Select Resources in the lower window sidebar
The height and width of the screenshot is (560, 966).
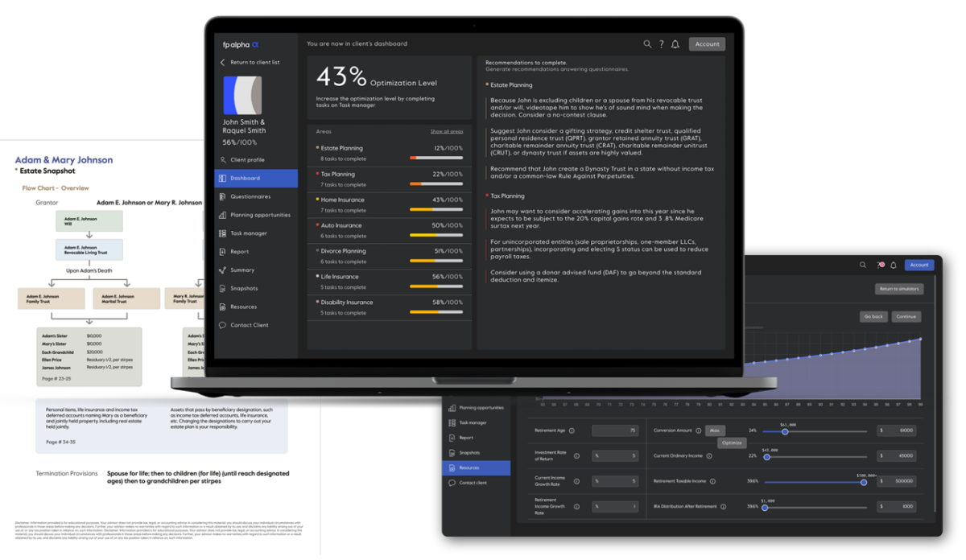pyautogui.click(x=471, y=467)
